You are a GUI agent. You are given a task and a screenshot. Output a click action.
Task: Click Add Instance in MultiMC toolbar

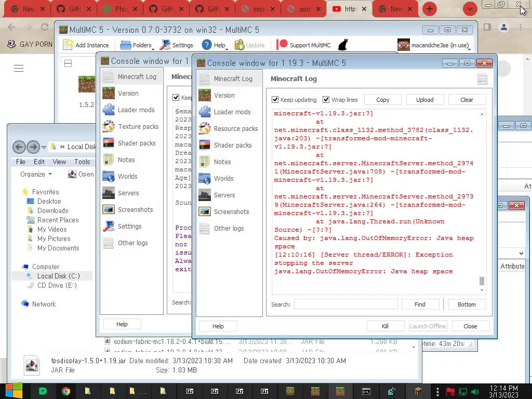pyautogui.click(x=86, y=45)
